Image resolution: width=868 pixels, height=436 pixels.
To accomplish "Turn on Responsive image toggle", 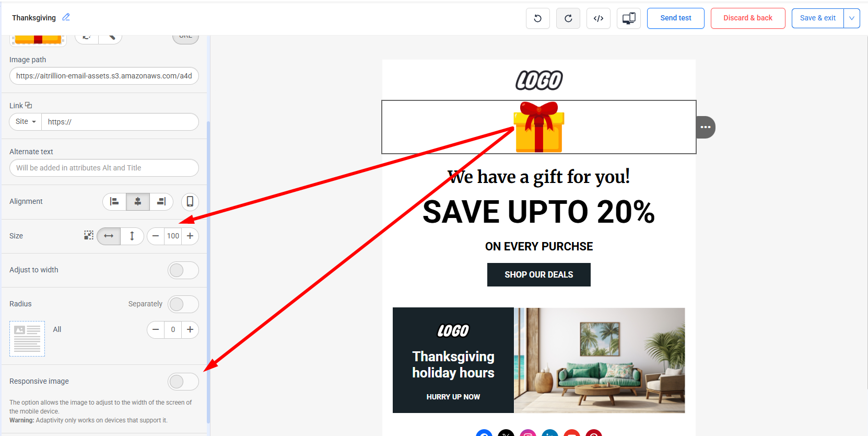I will pos(183,382).
